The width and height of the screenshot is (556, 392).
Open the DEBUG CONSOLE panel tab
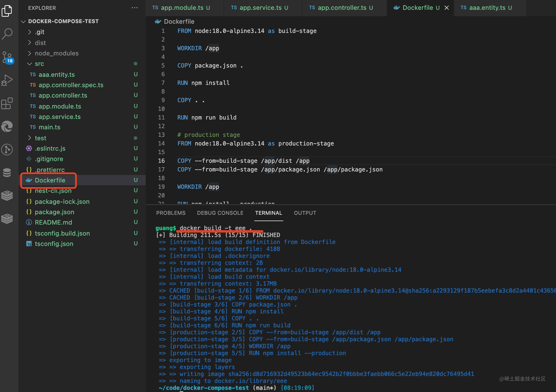[220, 213]
